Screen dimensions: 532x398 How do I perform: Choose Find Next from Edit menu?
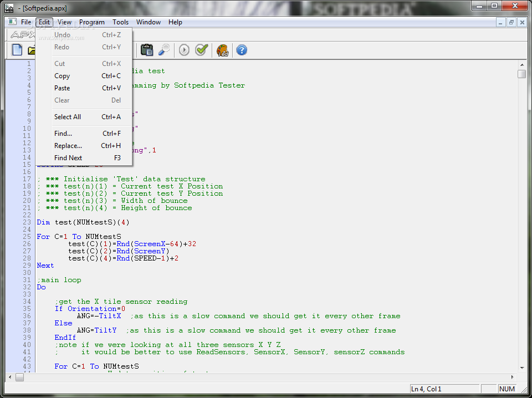coord(84,158)
